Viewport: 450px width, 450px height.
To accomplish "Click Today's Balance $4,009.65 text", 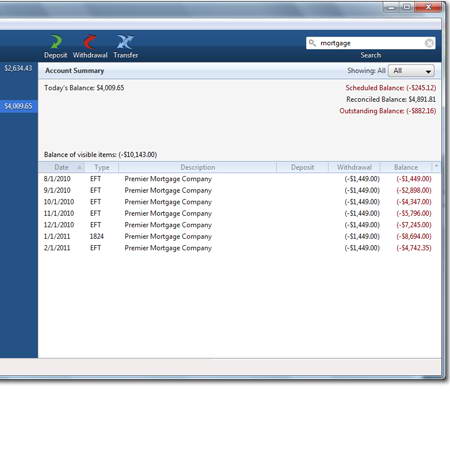I will click(84, 88).
